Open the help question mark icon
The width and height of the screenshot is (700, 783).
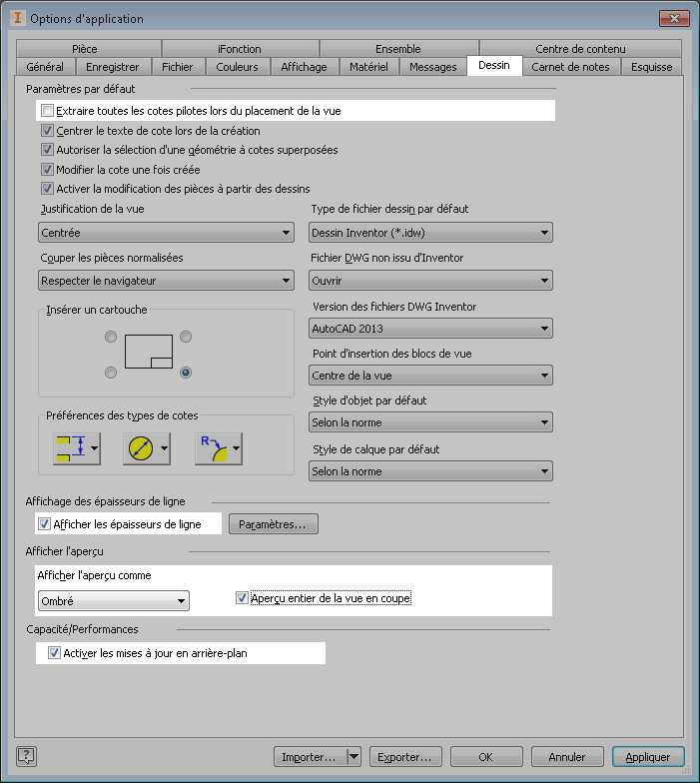26,756
